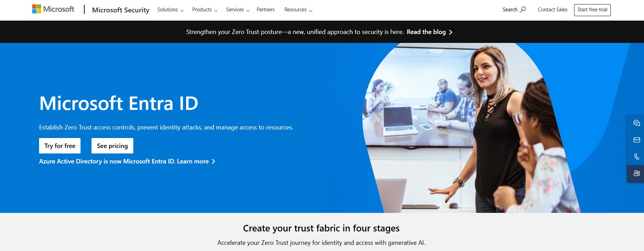The width and height of the screenshot is (644, 251).
Task: Expand the Resources dropdown menu
Action: pyautogui.click(x=298, y=10)
